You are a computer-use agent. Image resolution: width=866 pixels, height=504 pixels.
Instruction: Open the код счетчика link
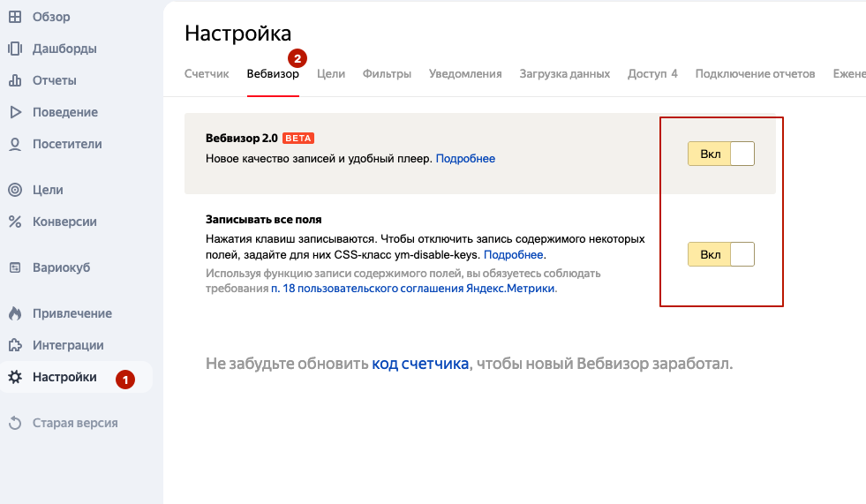coord(420,364)
